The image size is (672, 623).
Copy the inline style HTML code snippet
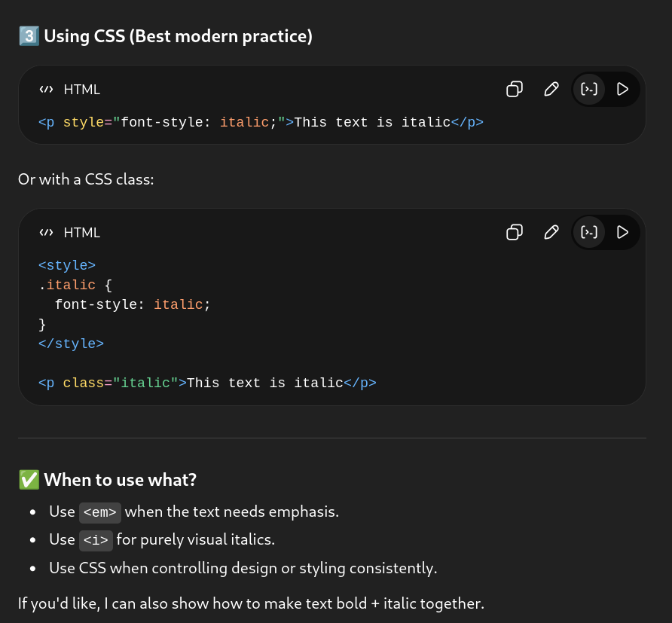[515, 89]
